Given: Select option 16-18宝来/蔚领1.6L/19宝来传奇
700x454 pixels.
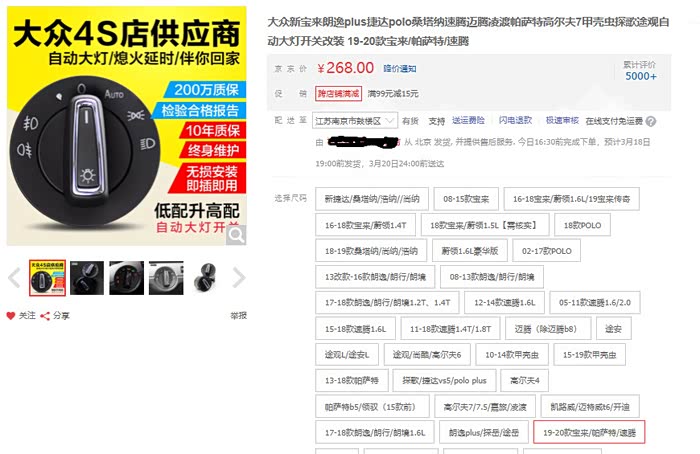Looking at the screenshot, I should tap(571, 199).
